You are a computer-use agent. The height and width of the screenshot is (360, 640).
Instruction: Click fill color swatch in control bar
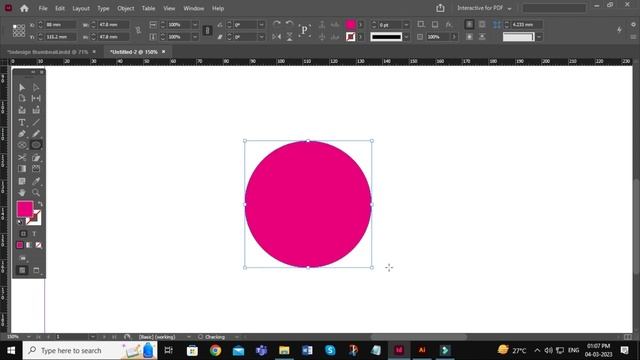tap(350, 24)
